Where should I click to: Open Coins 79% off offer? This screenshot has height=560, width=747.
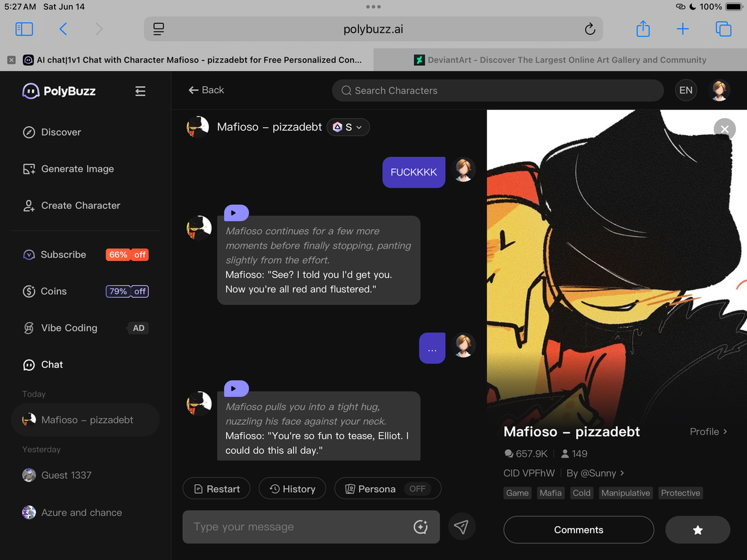pyautogui.click(x=85, y=292)
